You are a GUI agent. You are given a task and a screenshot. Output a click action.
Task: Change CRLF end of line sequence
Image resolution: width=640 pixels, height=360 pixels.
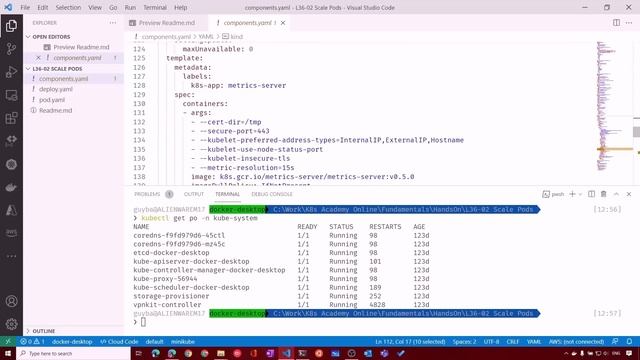click(x=513, y=342)
